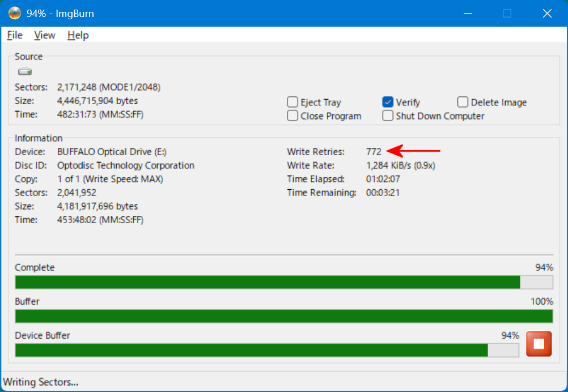This screenshot has height=392, width=568.
Task: Click the Time Remaining value 00:03:21
Action: (383, 193)
